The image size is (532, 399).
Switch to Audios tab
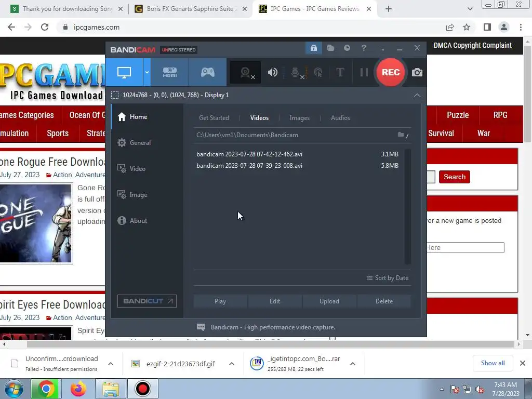click(x=340, y=118)
